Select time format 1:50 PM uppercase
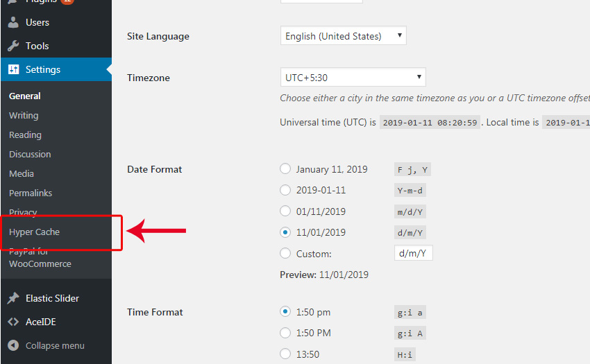Screen dimensions: 590x364 285,333
